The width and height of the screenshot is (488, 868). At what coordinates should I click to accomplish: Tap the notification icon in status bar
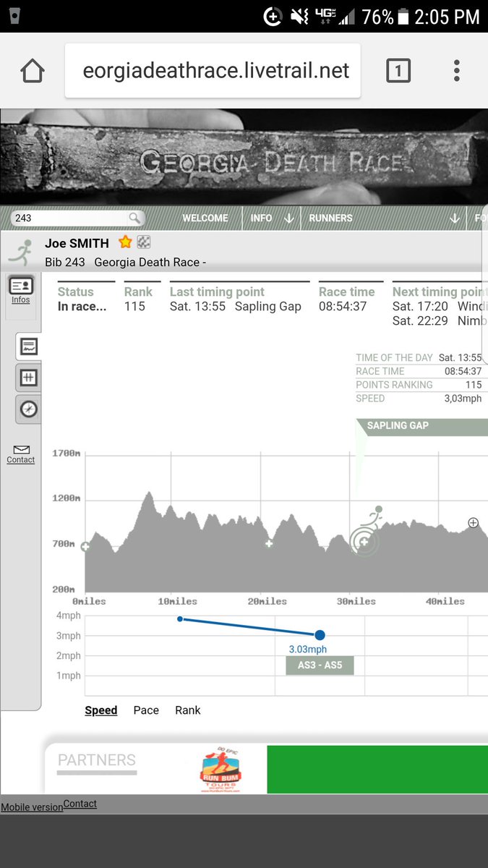[x=15, y=17]
